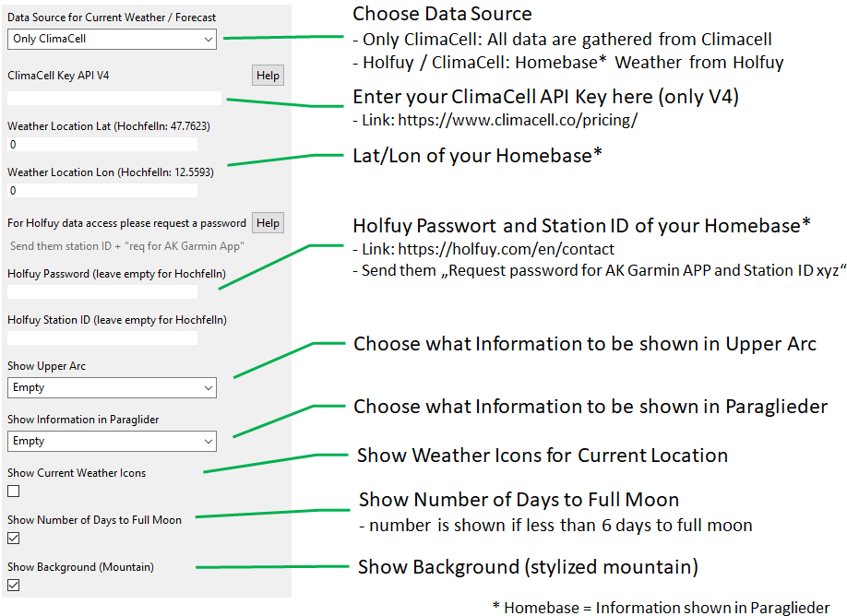Click the 'Show Background (Mountain)' label

tap(80, 567)
